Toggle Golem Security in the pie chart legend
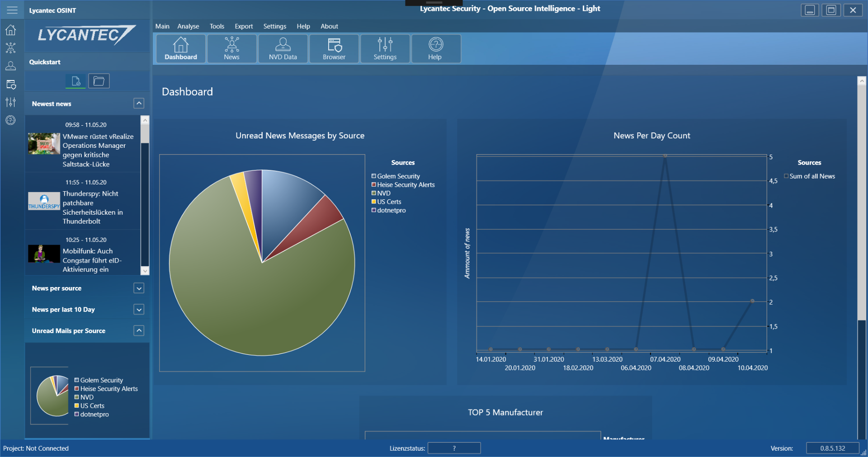 point(396,176)
